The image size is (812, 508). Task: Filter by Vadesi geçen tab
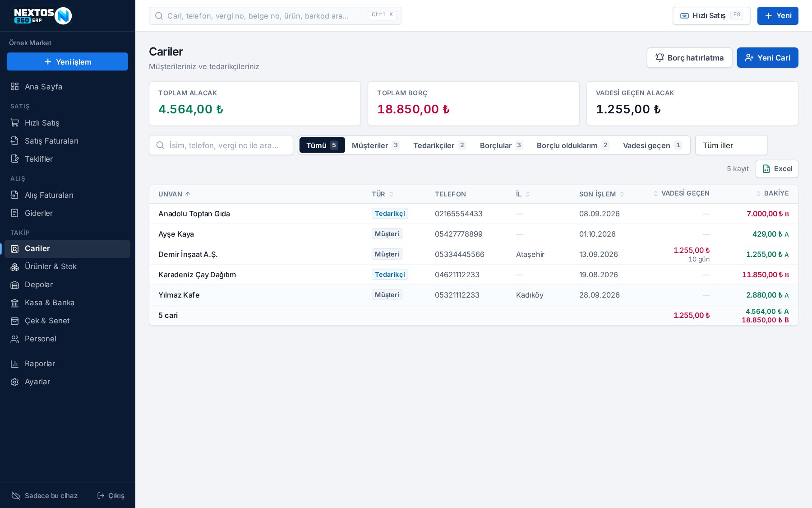(652, 145)
